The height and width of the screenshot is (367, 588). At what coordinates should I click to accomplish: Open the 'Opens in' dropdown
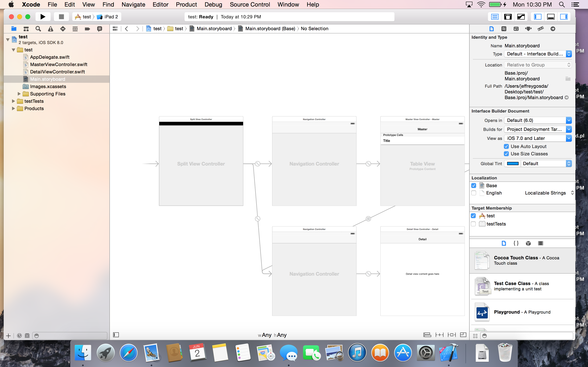point(538,120)
